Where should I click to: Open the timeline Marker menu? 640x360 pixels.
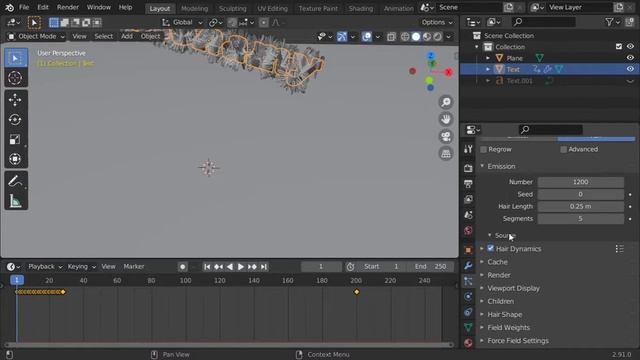(134, 267)
